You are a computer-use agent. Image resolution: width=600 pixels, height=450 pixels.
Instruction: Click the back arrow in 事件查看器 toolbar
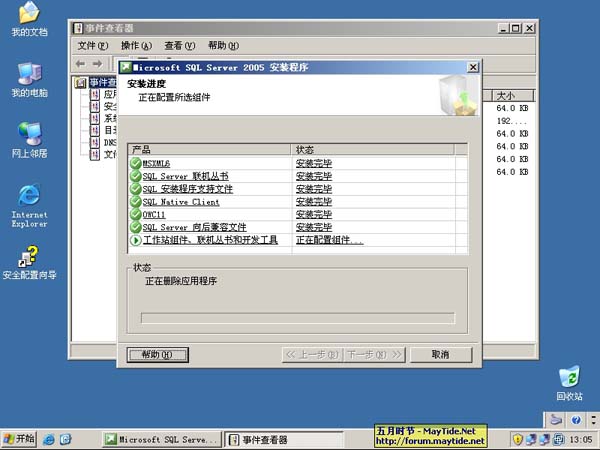(82, 64)
